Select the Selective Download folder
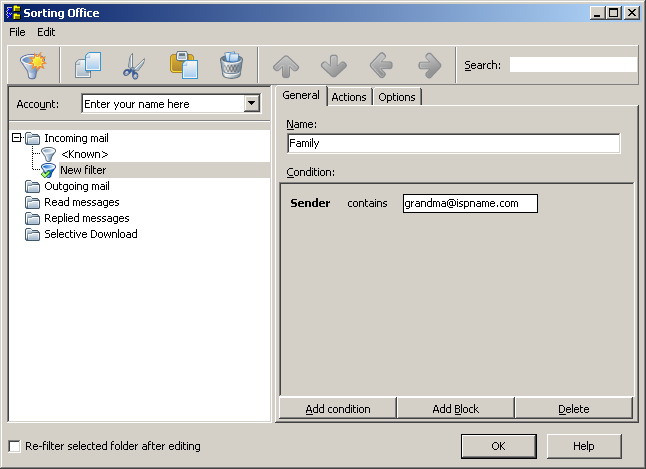 (x=90, y=234)
